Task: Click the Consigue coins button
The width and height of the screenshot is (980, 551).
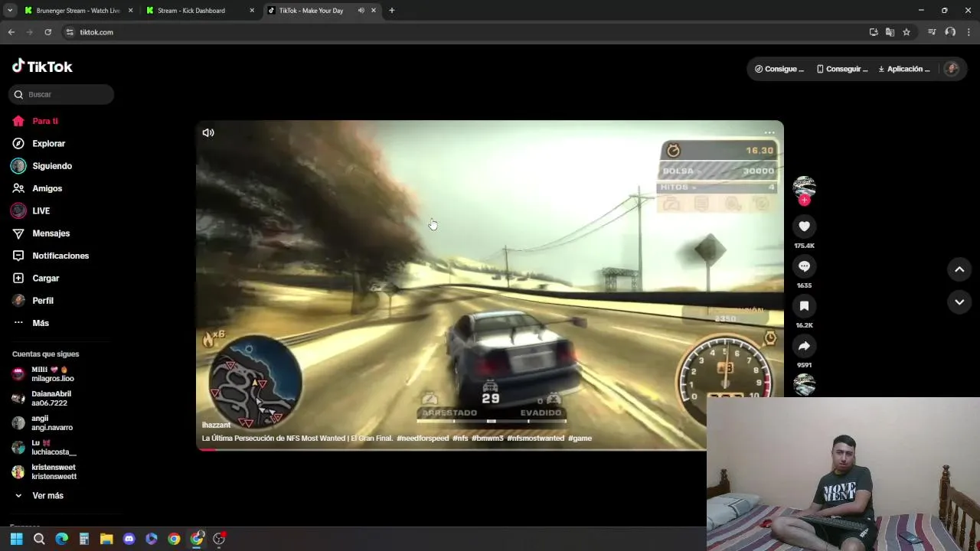Action: pos(779,69)
